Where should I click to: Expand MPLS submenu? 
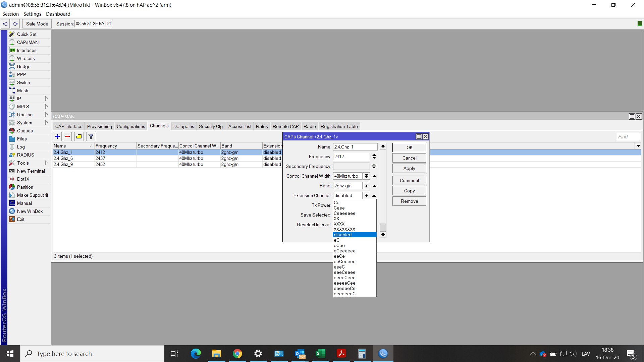pos(46,107)
